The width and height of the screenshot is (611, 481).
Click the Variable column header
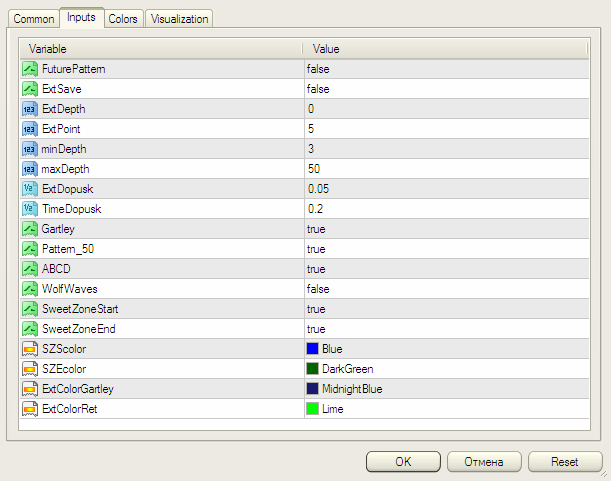click(x=161, y=49)
